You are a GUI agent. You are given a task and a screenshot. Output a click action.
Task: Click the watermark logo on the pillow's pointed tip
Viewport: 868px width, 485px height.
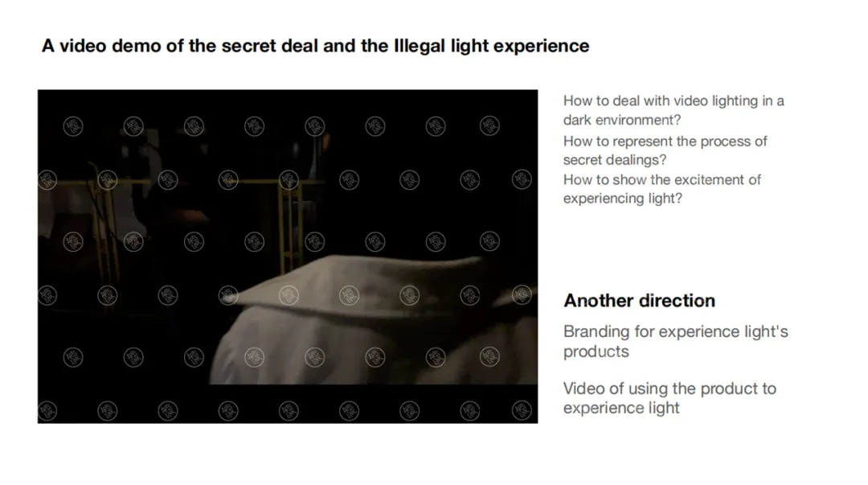(x=228, y=295)
